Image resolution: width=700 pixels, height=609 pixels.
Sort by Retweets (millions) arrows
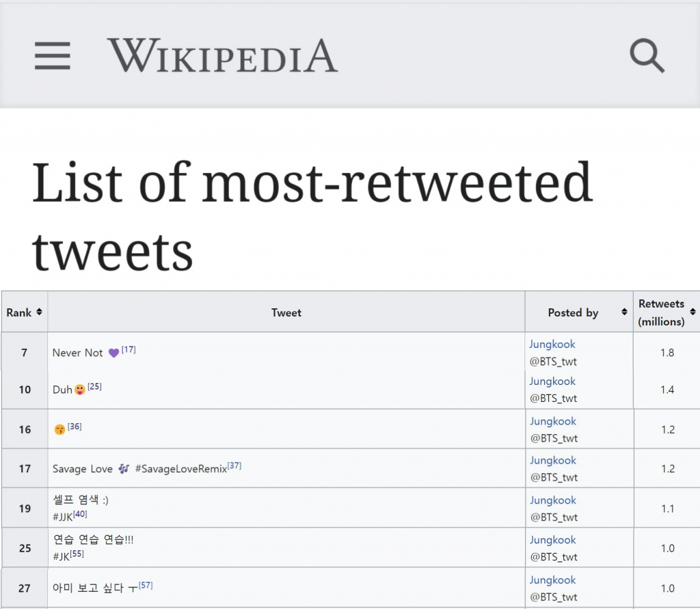[x=693, y=312]
